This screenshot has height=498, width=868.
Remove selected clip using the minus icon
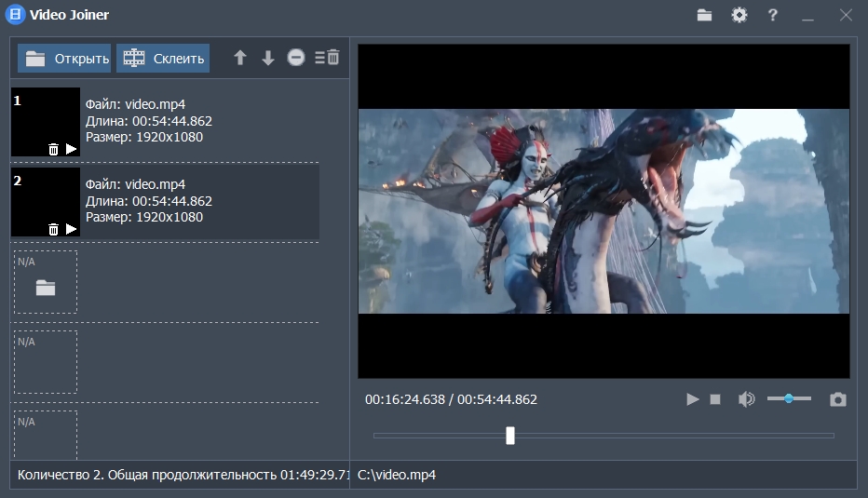pyautogui.click(x=296, y=58)
